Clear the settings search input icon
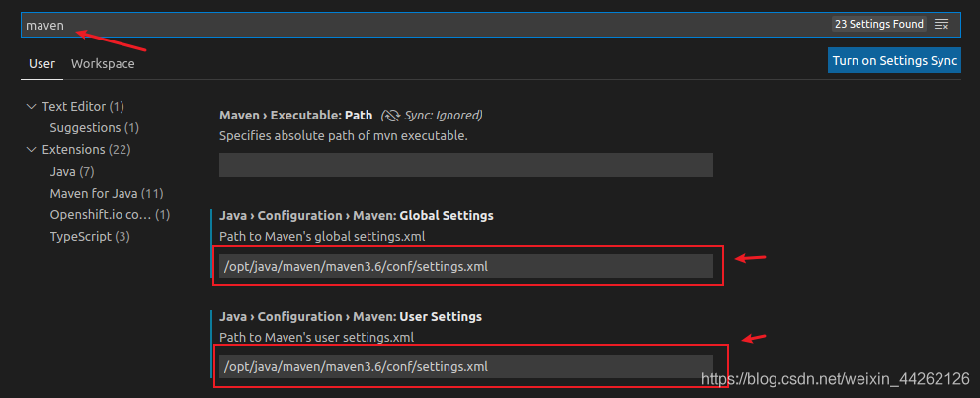 [941, 25]
